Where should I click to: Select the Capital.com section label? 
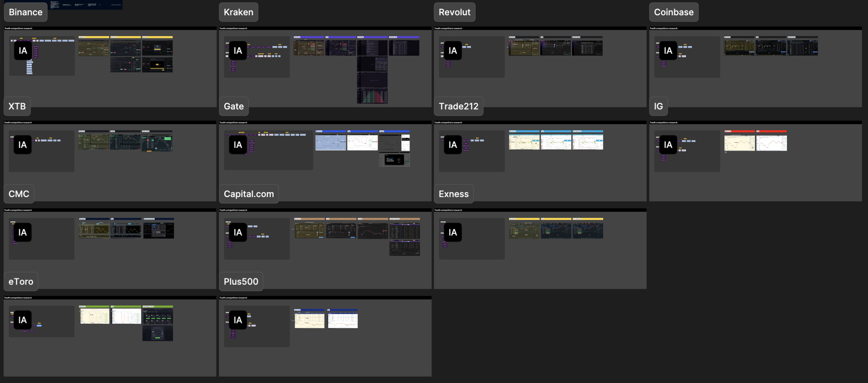tap(249, 194)
